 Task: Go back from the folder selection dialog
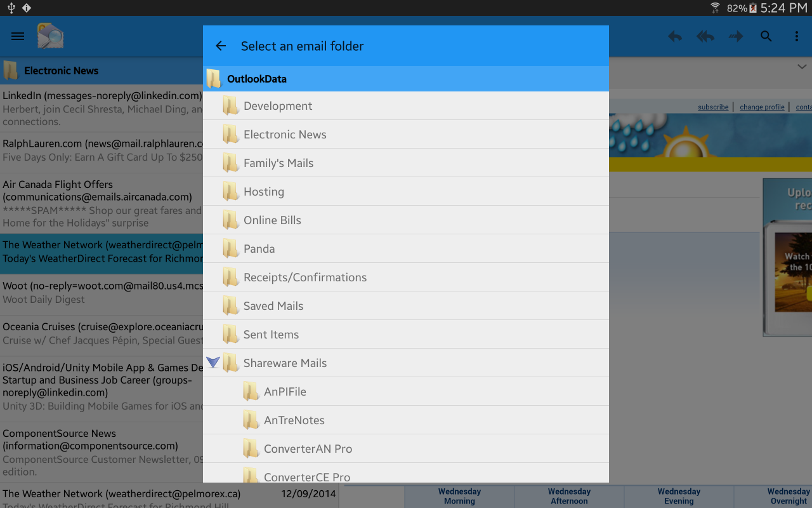point(221,46)
